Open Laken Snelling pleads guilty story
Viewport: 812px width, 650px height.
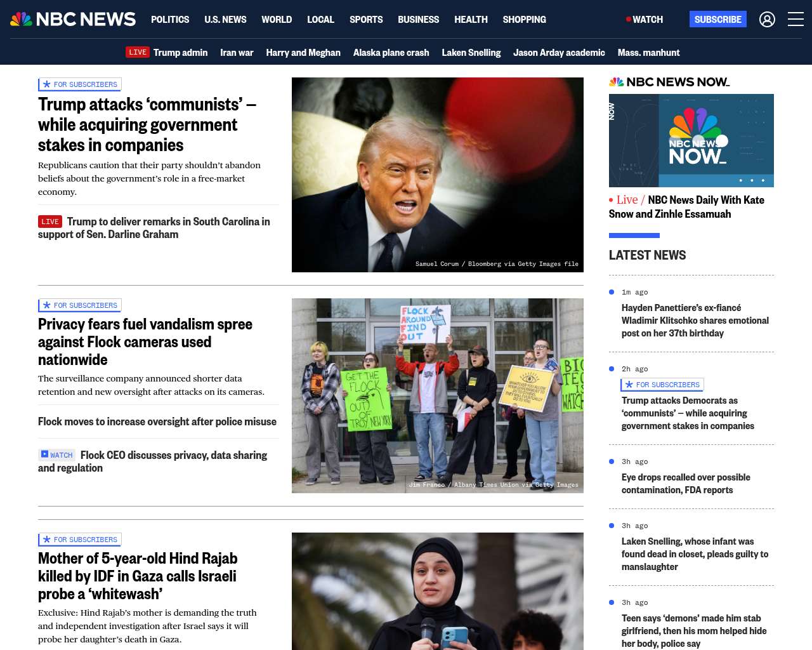[x=695, y=554]
